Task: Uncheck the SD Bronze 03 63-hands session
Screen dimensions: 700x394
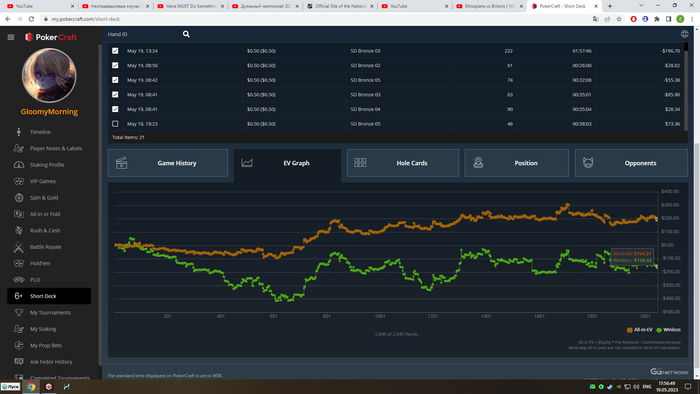Action: 115,95
